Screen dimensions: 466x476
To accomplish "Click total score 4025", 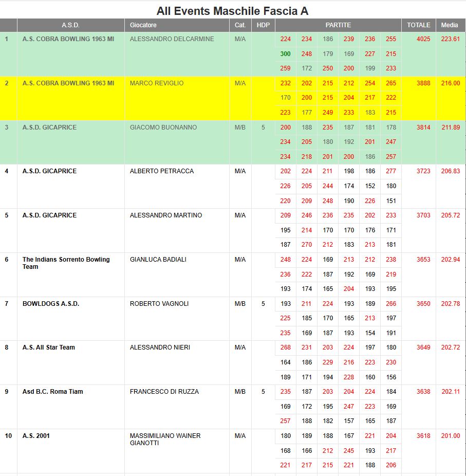I will click(423, 39).
